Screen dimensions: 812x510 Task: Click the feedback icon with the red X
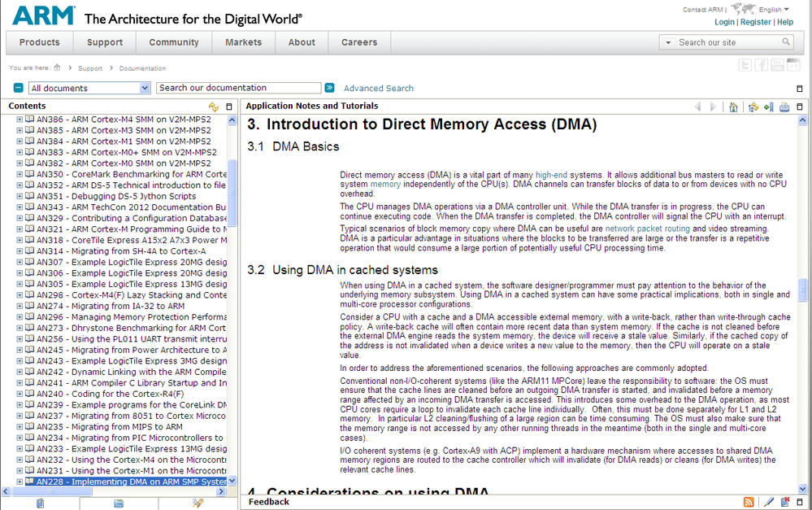(x=785, y=502)
